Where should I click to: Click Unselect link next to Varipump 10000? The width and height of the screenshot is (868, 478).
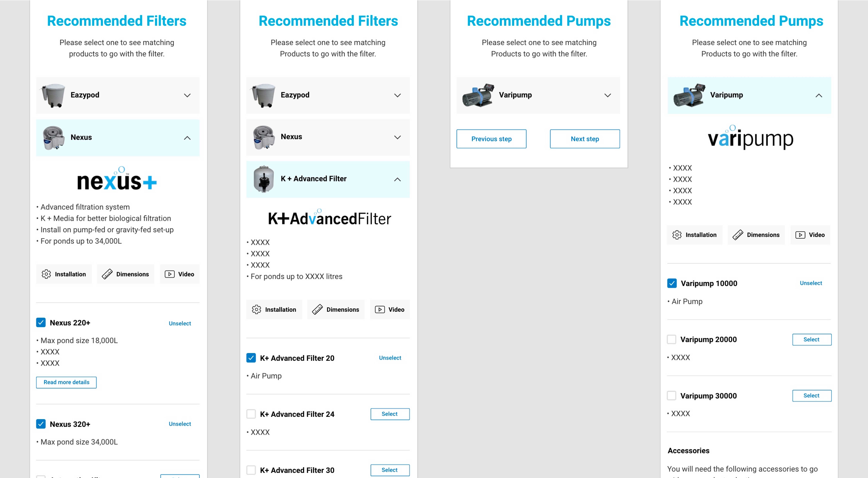coord(811,283)
